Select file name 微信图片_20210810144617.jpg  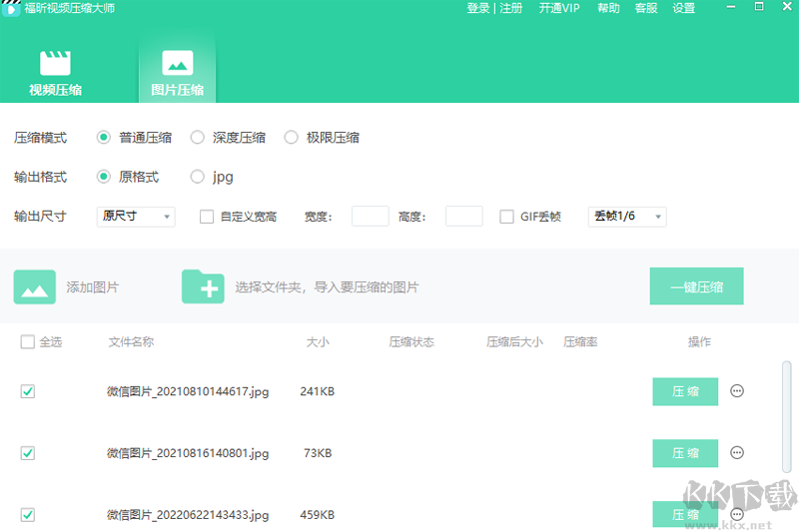click(188, 391)
